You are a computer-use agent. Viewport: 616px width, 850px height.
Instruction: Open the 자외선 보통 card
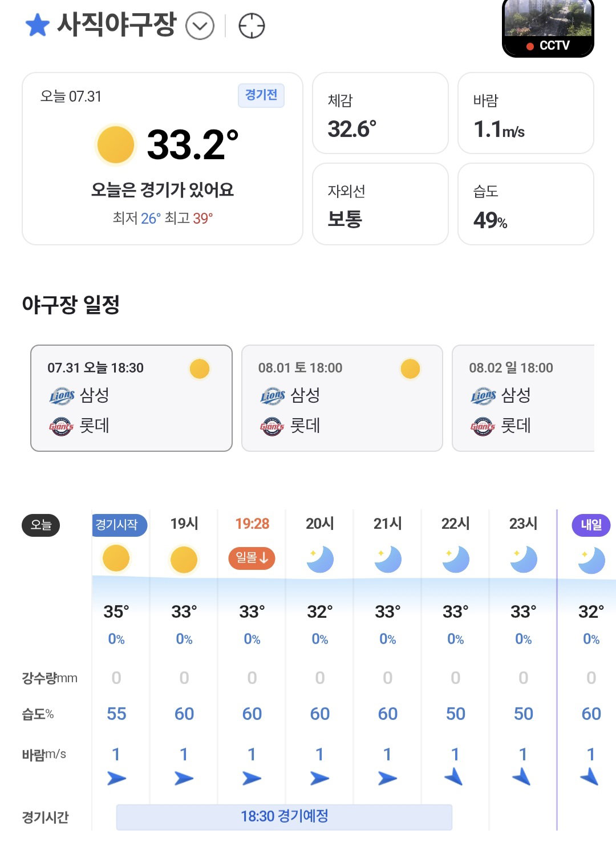point(380,204)
